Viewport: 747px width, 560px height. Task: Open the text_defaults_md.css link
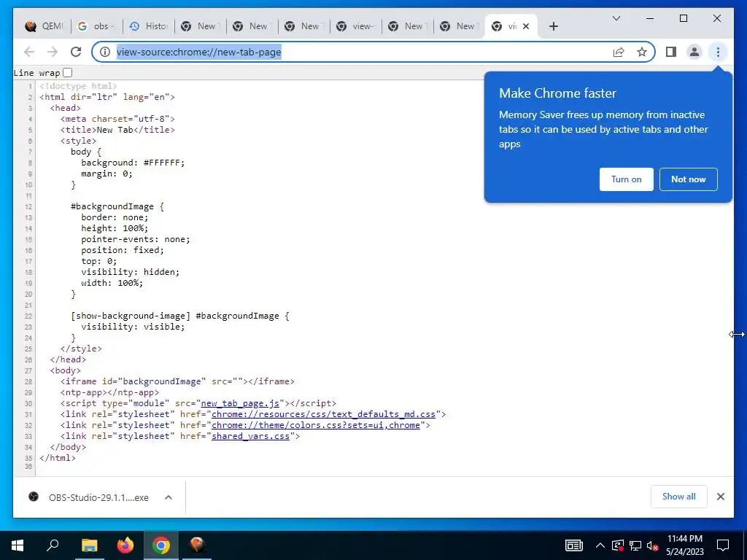(x=323, y=414)
